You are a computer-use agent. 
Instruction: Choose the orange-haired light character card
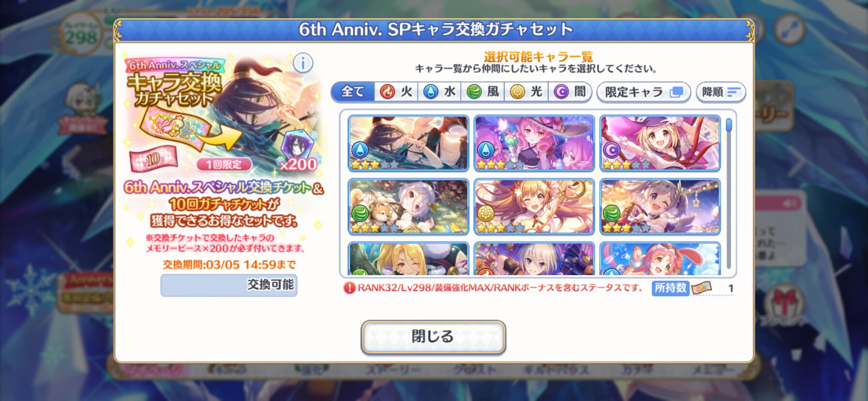pos(534,206)
